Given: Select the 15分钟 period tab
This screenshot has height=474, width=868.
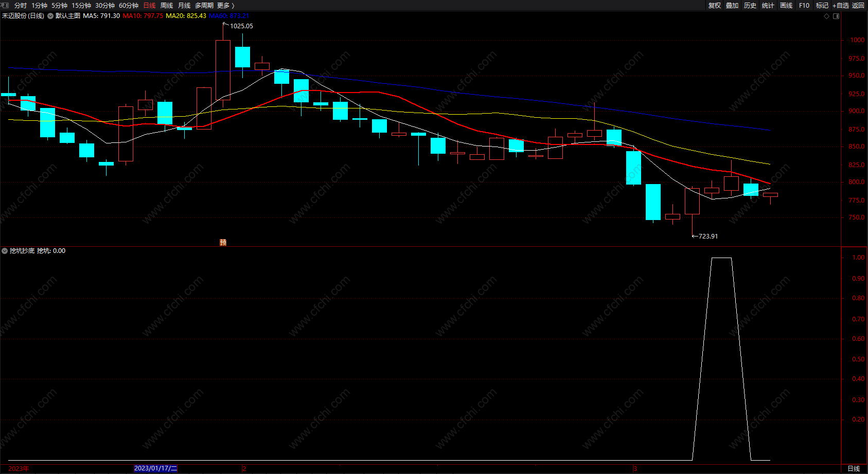Looking at the screenshot, I should click(x=81, y=6).
